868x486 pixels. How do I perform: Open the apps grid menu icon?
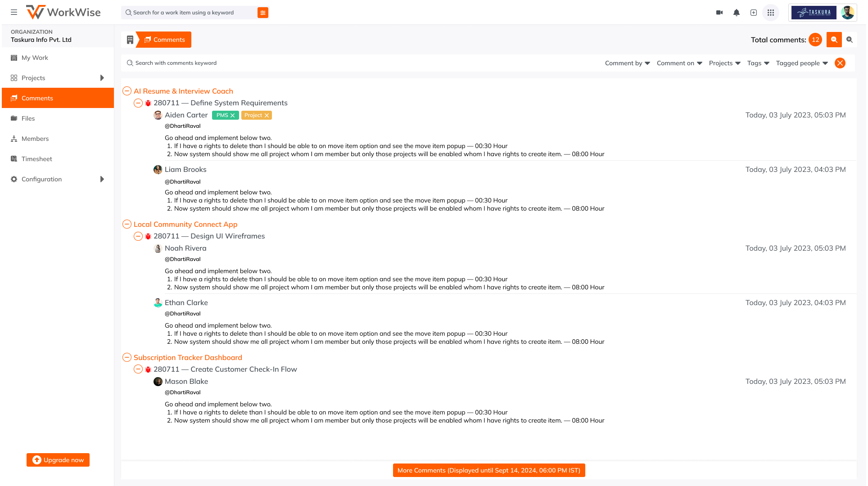click(771, 13)
